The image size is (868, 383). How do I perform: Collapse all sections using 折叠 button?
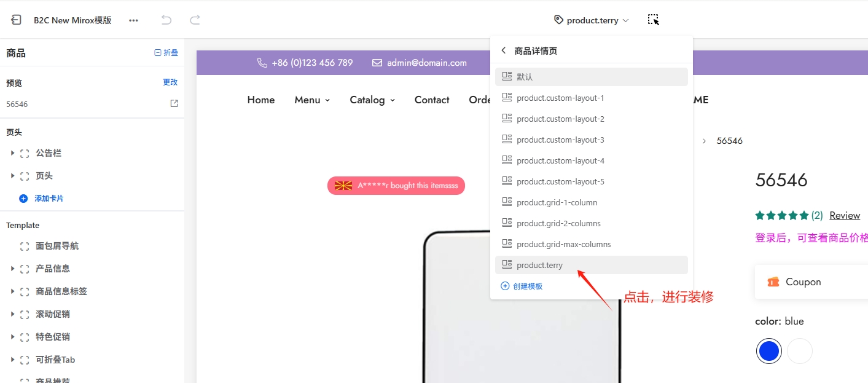[166, 53]
